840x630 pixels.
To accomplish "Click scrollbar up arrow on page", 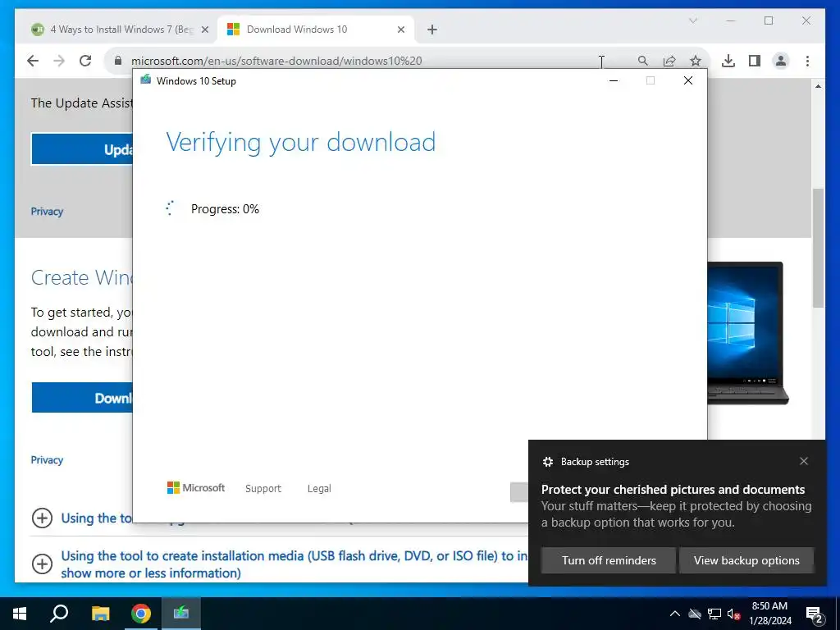I will [x=818, y=85].
